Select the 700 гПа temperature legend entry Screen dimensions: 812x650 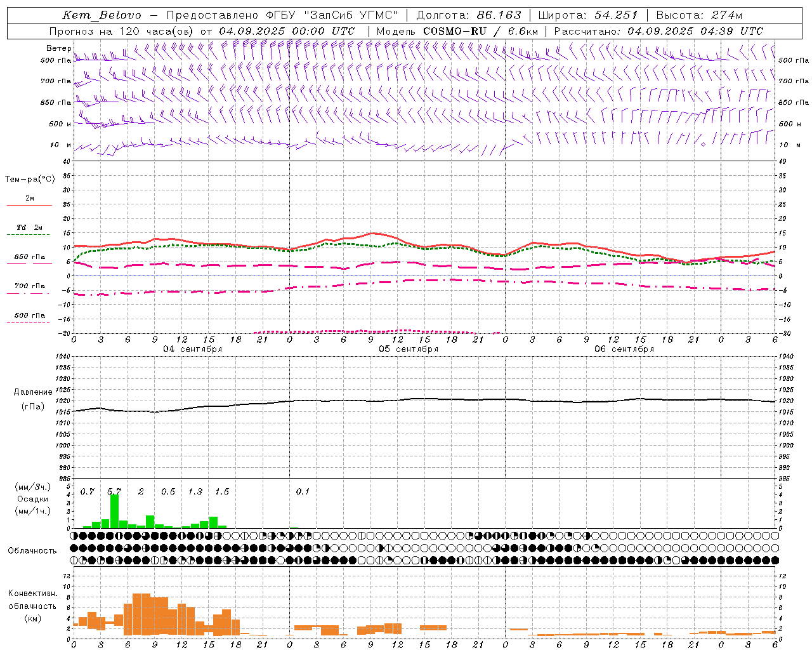point(29,286)
